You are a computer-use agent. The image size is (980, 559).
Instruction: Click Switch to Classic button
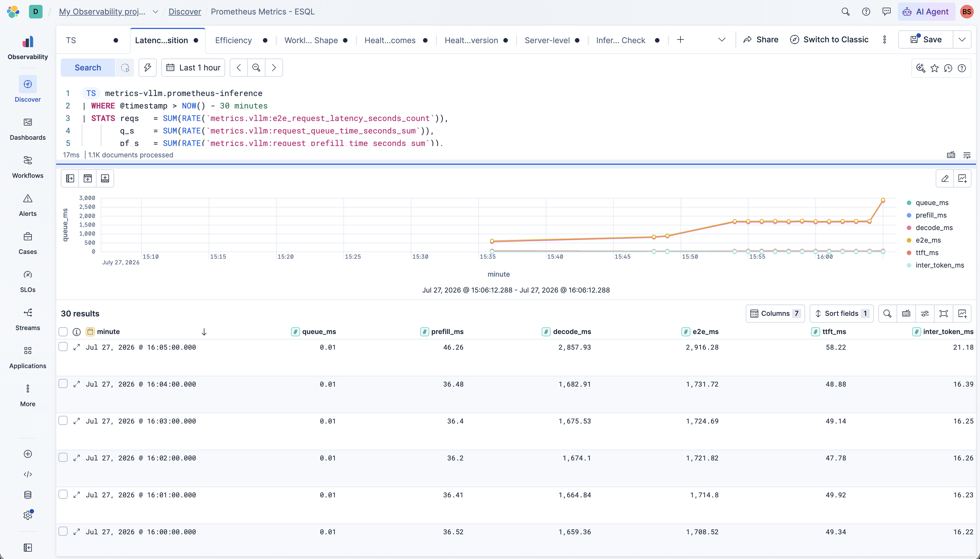tap(829, 39)
